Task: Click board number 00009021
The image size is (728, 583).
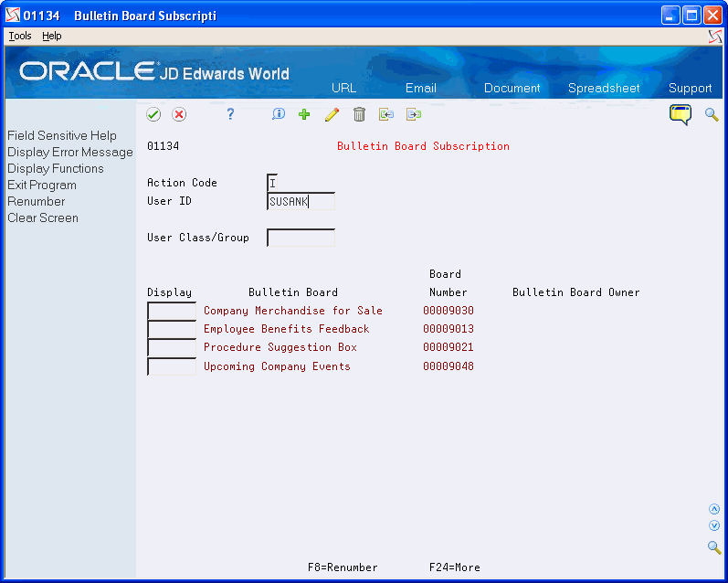Action: (x=448, y=347)
